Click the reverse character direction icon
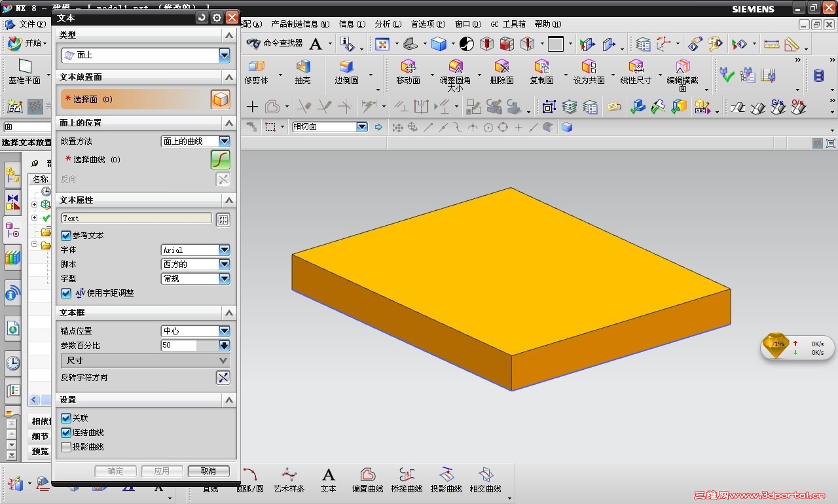The width and height of the screenshot is (838, 504). coord(223,377)
